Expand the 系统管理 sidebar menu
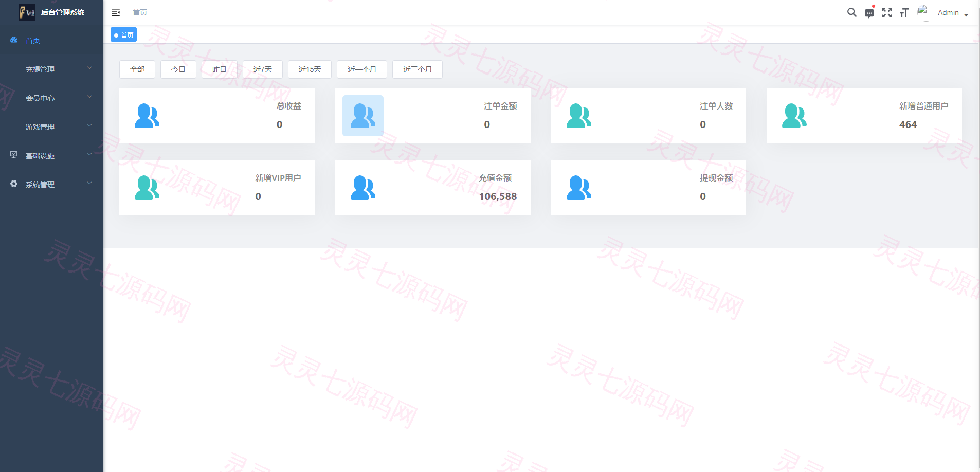980x472 pixels. [51, 185]
